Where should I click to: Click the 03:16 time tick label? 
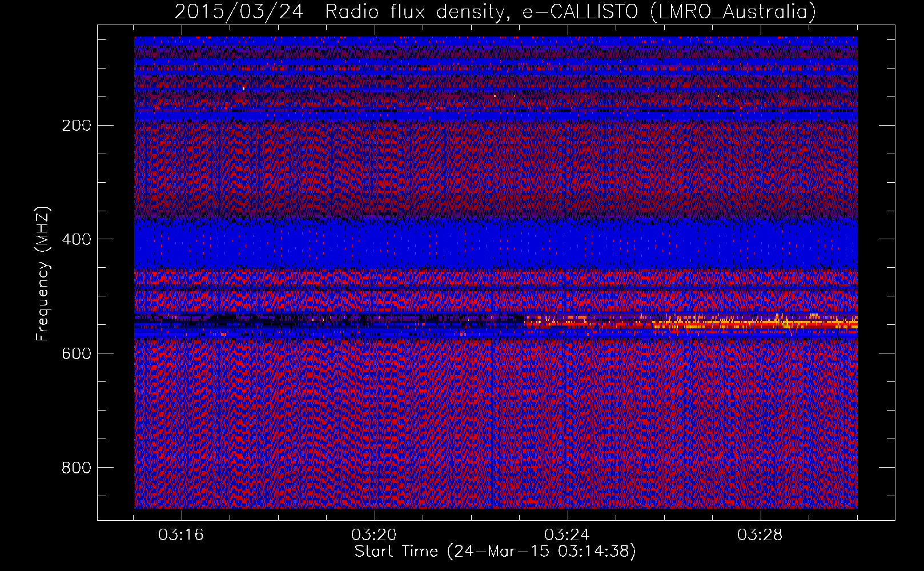(x=181, y=535)
